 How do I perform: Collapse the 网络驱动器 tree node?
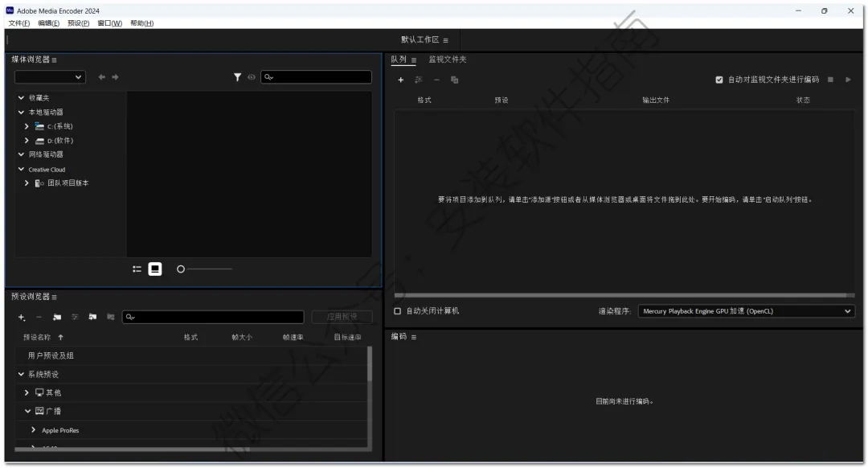coord(21,154)
